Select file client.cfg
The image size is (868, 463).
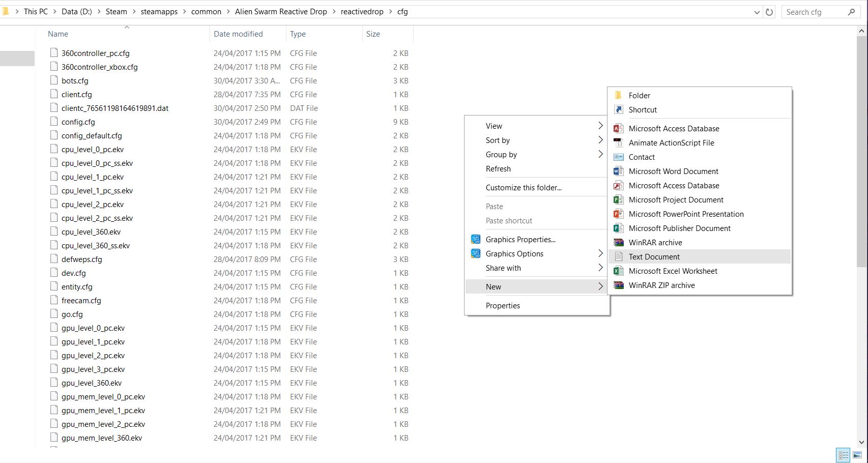coord(77,95)
